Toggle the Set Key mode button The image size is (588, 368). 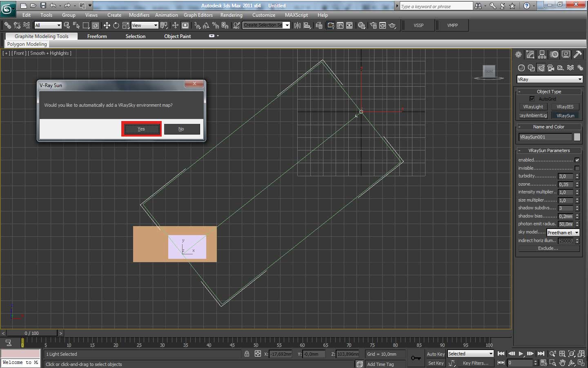[x=436, y=363]
